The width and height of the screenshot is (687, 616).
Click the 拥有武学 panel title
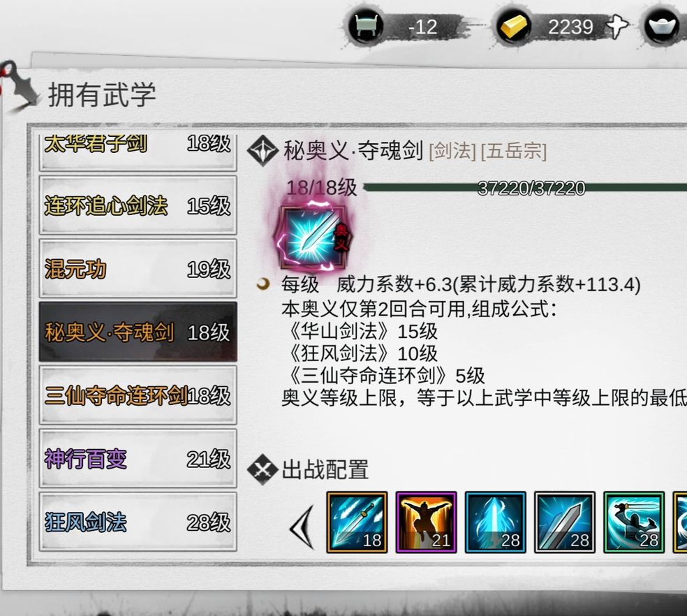(x=102, y=94)
